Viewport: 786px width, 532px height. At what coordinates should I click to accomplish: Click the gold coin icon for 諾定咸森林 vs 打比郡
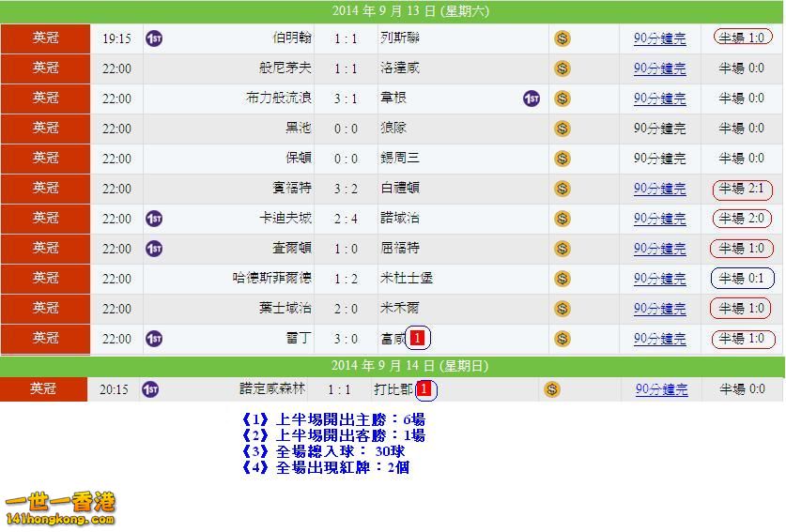[552, 389]
